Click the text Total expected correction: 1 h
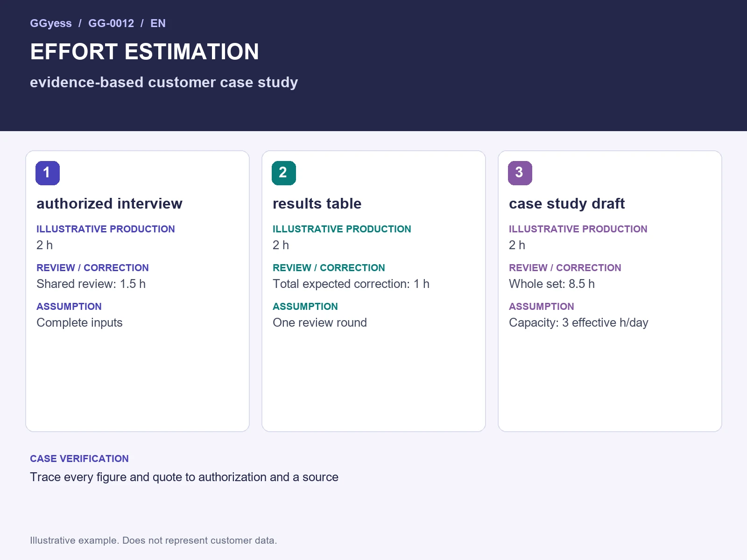The image size is (747, 560). click(351, 284)
